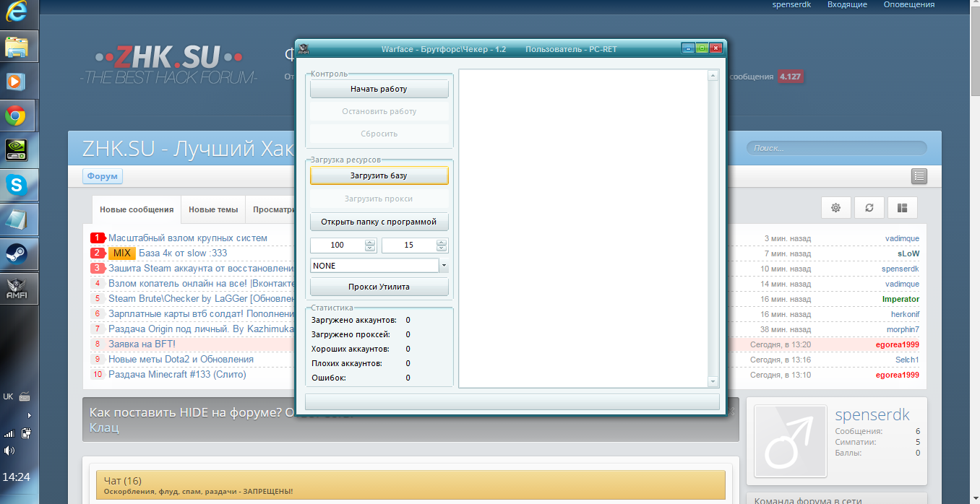Click the forum refresh icon

869,207
